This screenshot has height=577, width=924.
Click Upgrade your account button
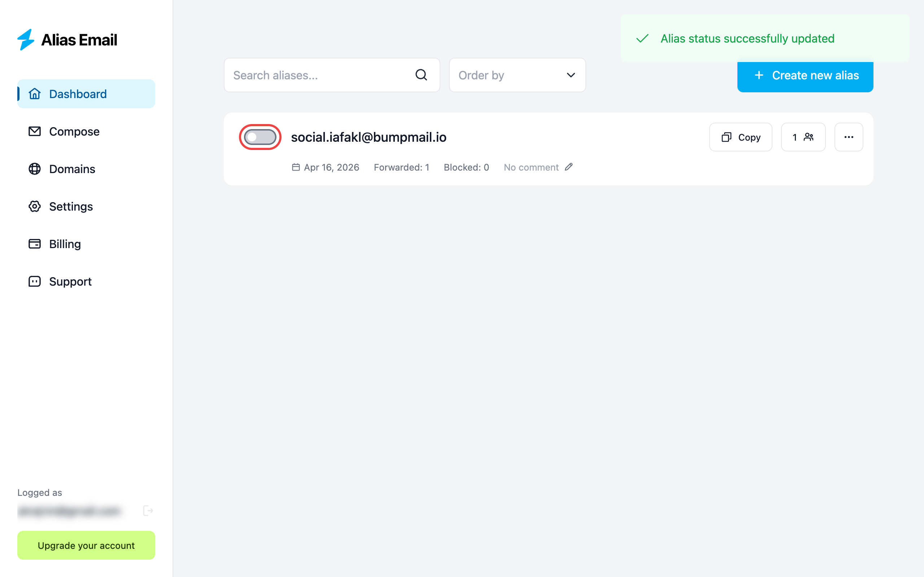click(86, 545)
